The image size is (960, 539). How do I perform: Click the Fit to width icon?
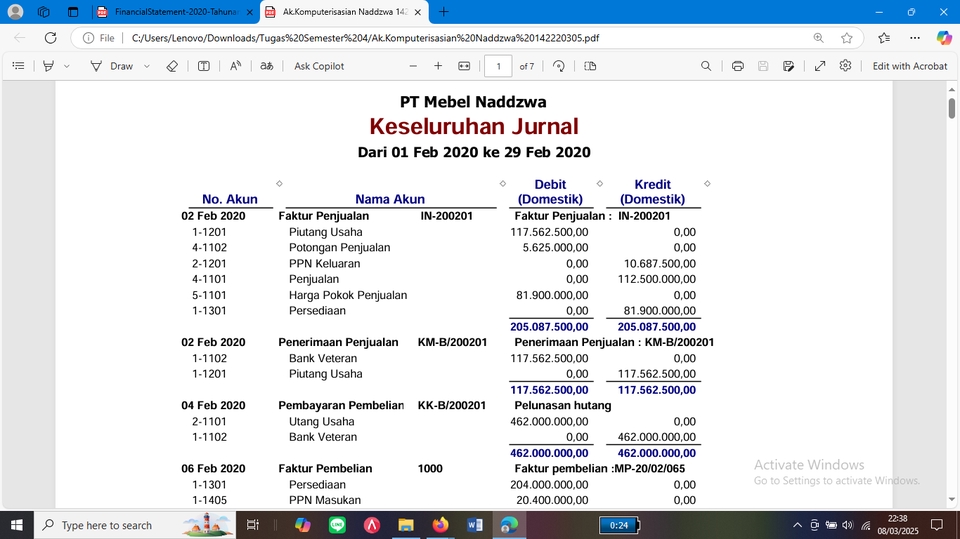point(464,66)
